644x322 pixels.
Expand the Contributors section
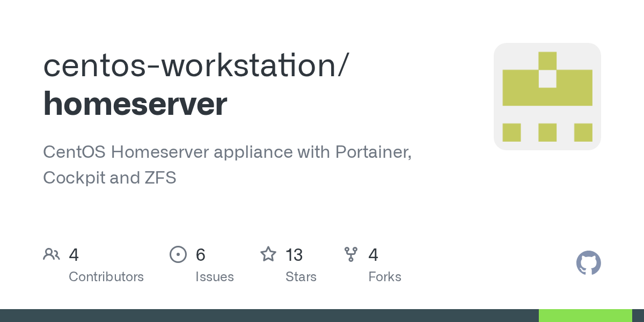point(106,276)
